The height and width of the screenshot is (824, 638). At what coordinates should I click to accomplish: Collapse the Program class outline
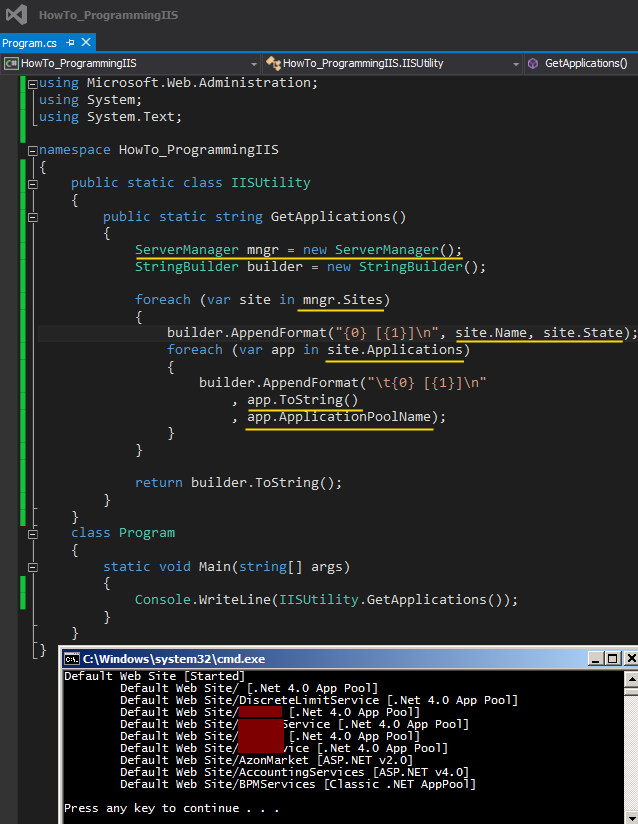pos(33,533)
